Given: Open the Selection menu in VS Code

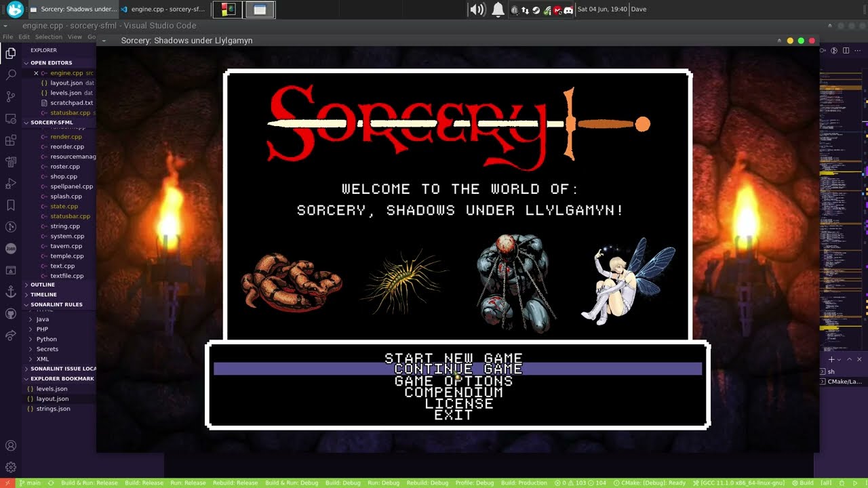Looking at the screenshot, I should (49, 37).
